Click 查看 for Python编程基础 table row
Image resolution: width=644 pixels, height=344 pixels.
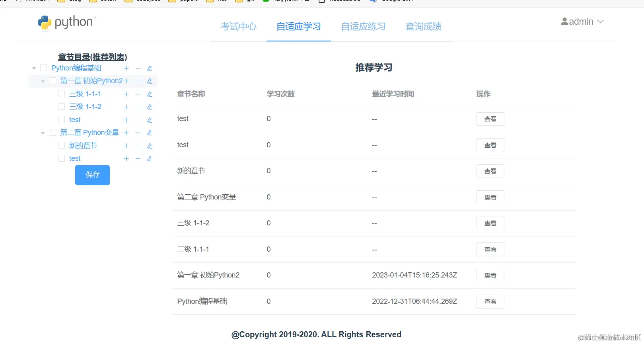coord(490,302)
